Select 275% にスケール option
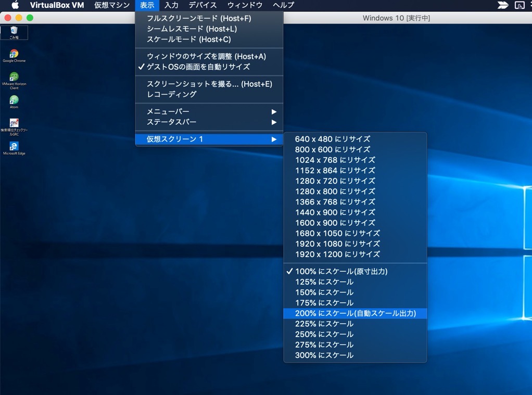 [355, 345]
